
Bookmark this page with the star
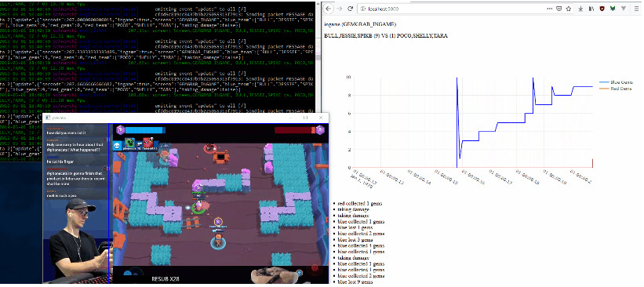tap(569, 9)
